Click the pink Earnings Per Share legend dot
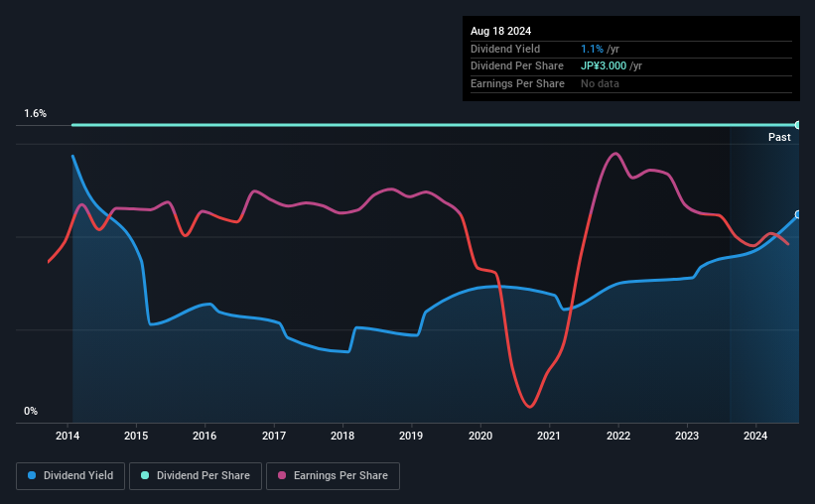 [x=282, y=475]
